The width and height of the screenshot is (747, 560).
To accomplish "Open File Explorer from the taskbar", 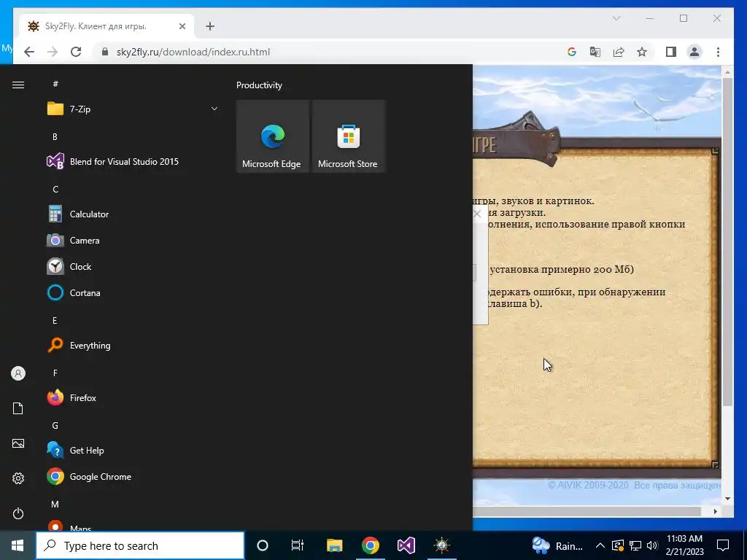I will tap(334, 545).
